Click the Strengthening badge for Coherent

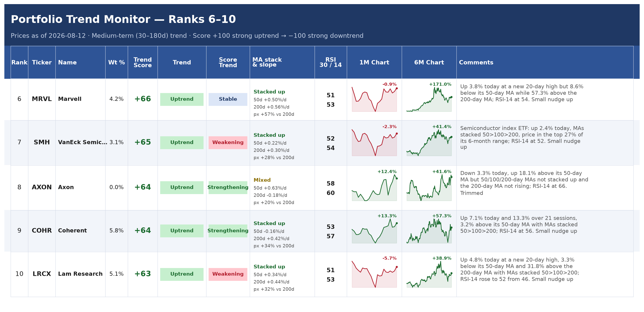click(x=228, y=231)
